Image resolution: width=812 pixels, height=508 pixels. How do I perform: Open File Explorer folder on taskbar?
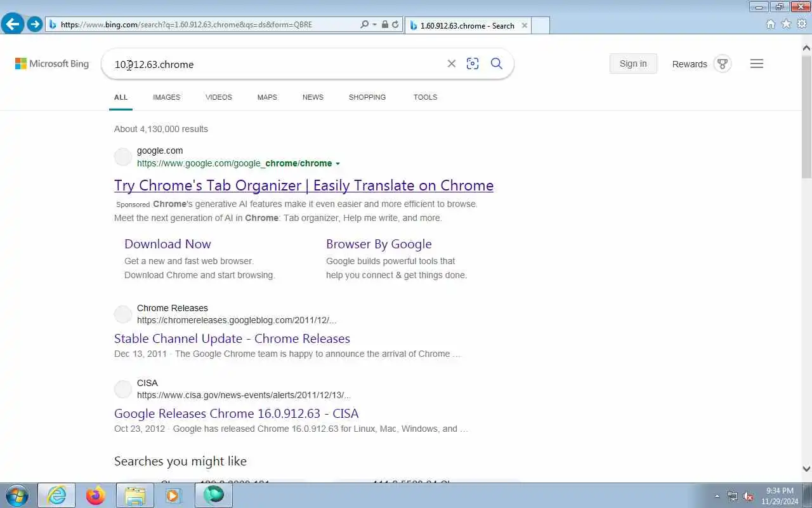tap(135, 495)
